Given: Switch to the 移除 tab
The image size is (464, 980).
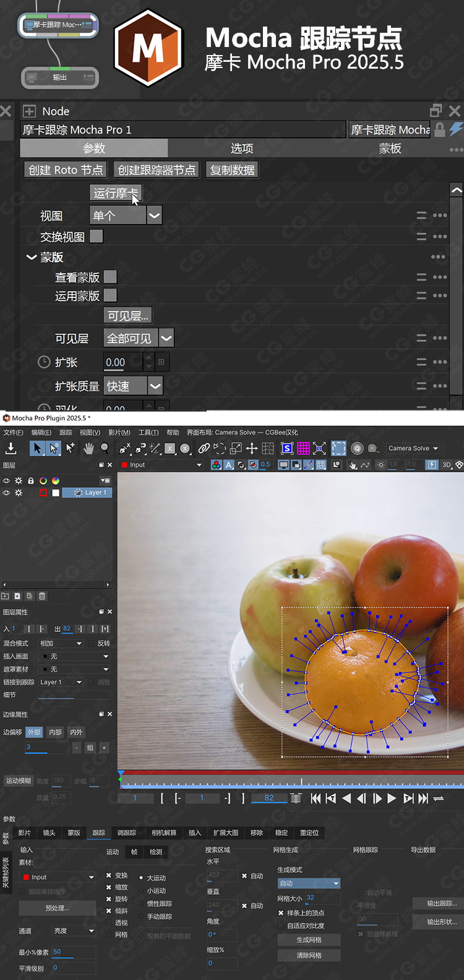Looking at the screenshot, I should click(x=257, y=833).
